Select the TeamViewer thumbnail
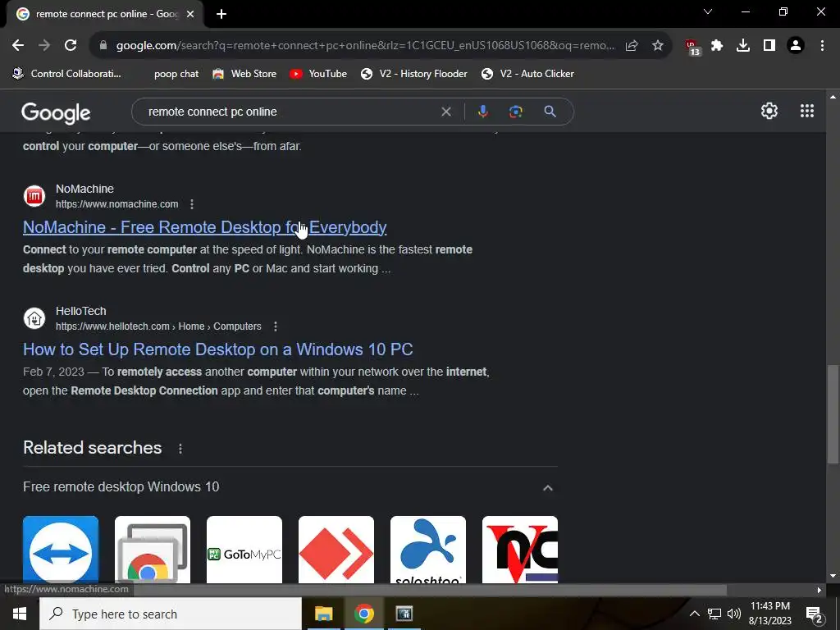Image resolution: width=840 pixels, height=630 pixels. [x=61, y=550]
